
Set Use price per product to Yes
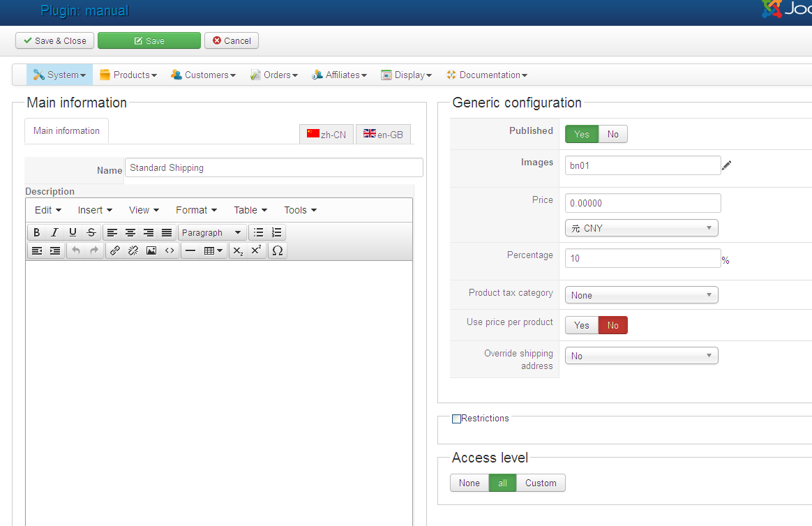pyautogui.click(x=582, y=325)
